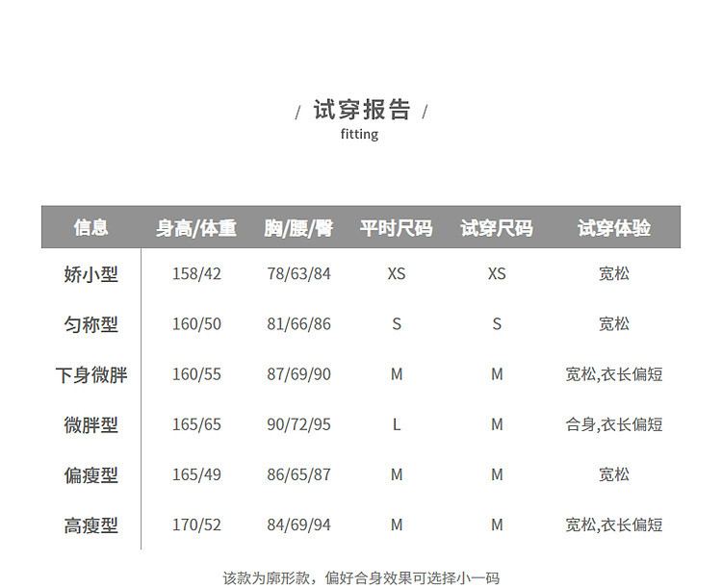Click the 试穿体验 column header
Image resolution: width=722 pixels, height=588 pixels.
point(613,228)
